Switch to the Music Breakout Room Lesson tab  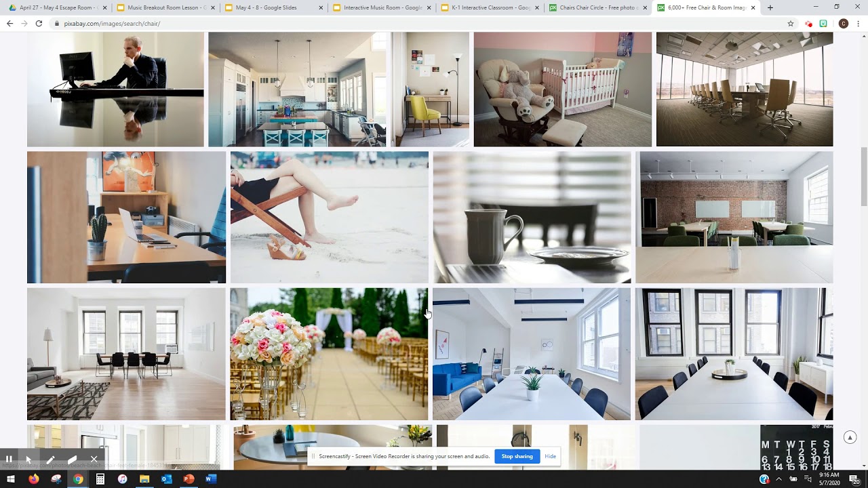tap(165, 7)
